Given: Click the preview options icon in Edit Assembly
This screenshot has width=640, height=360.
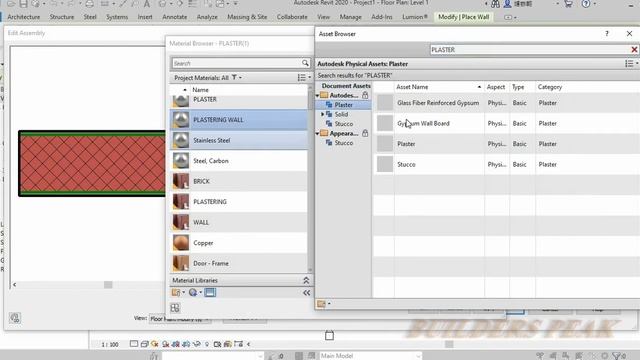Looking at the screenshot, I should 15,318.
